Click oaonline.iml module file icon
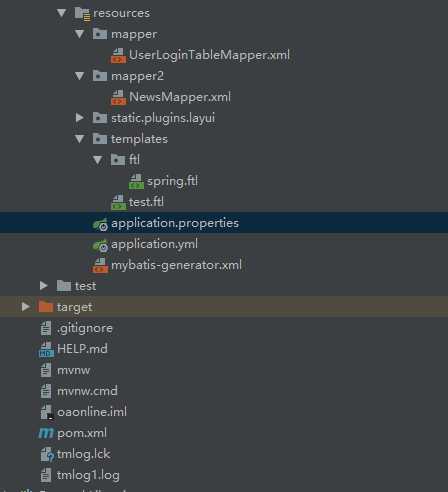The image size is (448, 492). 46,412
